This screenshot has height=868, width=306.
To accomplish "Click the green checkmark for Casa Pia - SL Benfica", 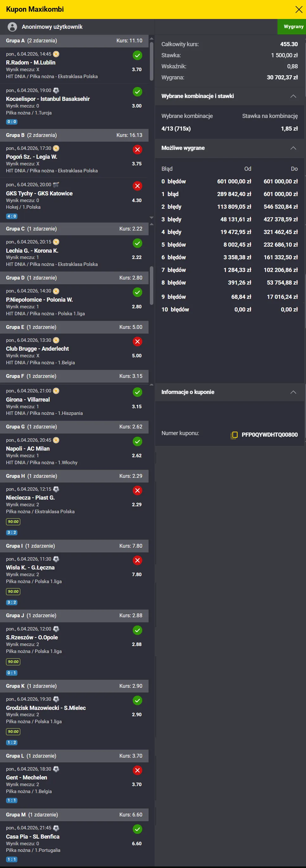I will (137, 829).
